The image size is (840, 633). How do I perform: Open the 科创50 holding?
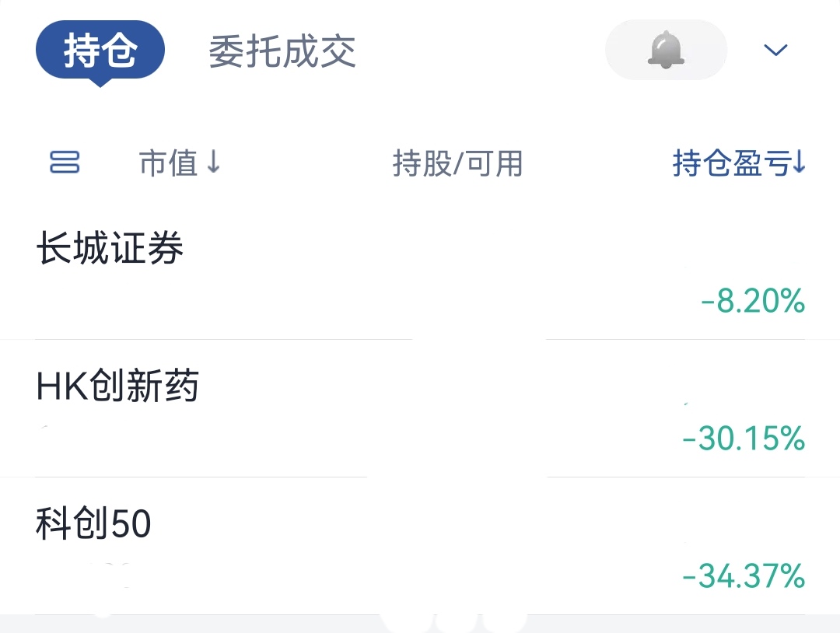click(93, 525)
